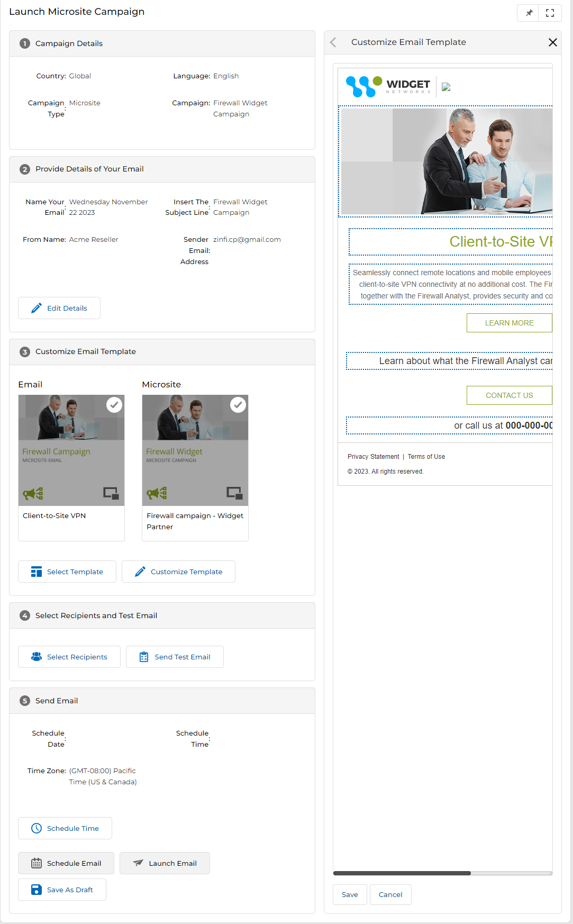Select the businessmen hero image in template

pyautogui.click(x=446, y=161)
